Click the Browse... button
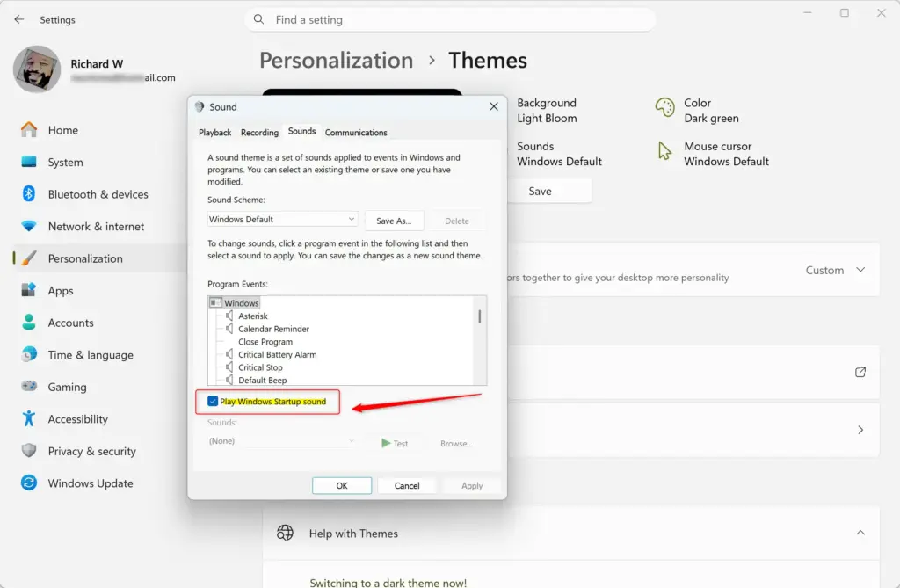The image size is (900, 588). (456, 443)
